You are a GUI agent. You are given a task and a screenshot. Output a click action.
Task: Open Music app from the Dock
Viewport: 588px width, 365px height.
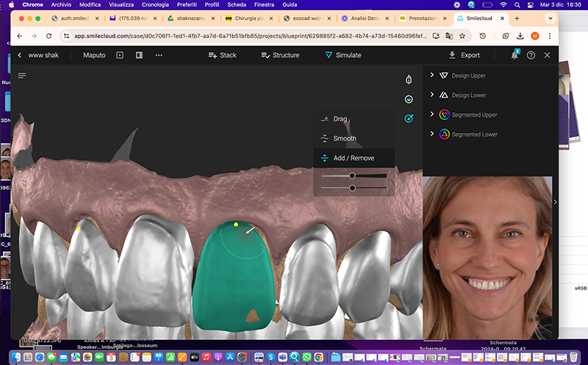207,357
